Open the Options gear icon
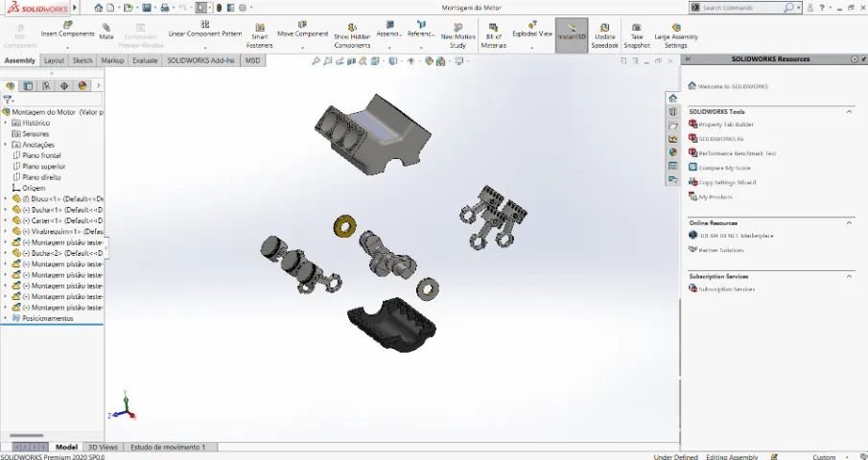This screenshot has height=460, width=868. (243, 8)
